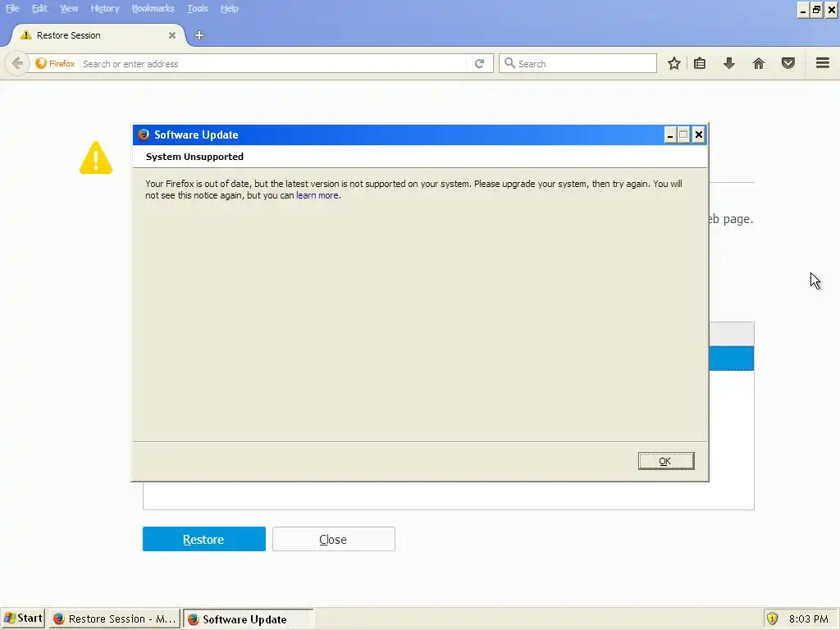Click the magnifier icon in search box
The height and width of the screenshot is (630, 840).
pyautogui.click(x=509, y=63)
